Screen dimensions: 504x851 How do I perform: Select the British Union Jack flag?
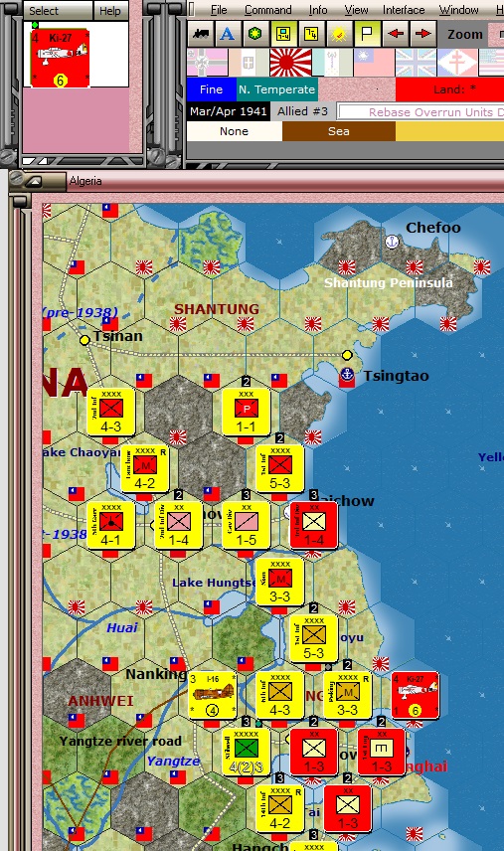[x=417, y=63]
